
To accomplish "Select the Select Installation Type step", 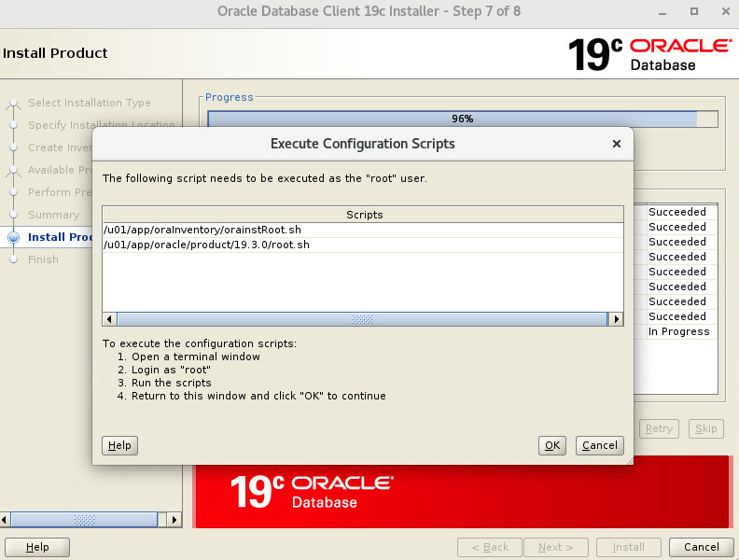I will (x=89, y=103).
